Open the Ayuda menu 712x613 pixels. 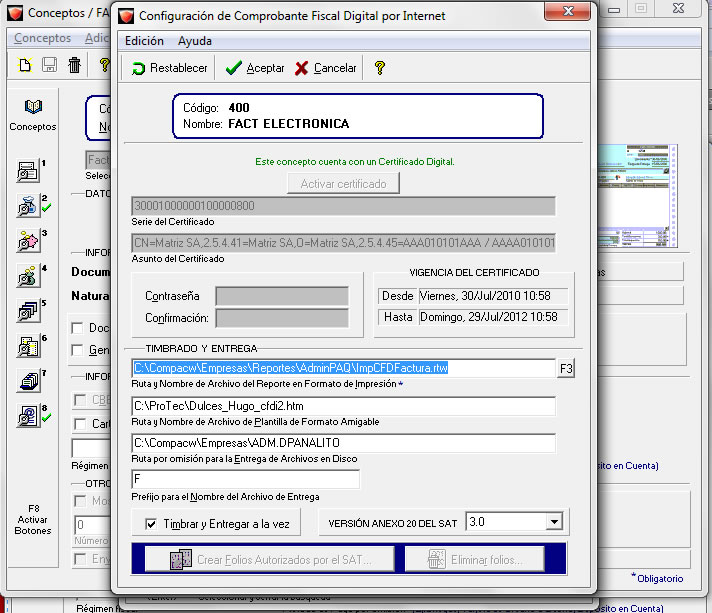click(195, 41)
